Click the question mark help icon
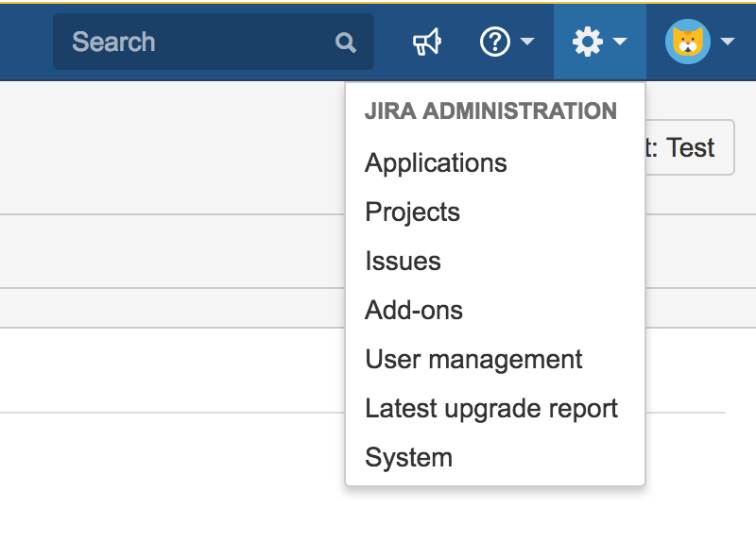 point(495,42)
